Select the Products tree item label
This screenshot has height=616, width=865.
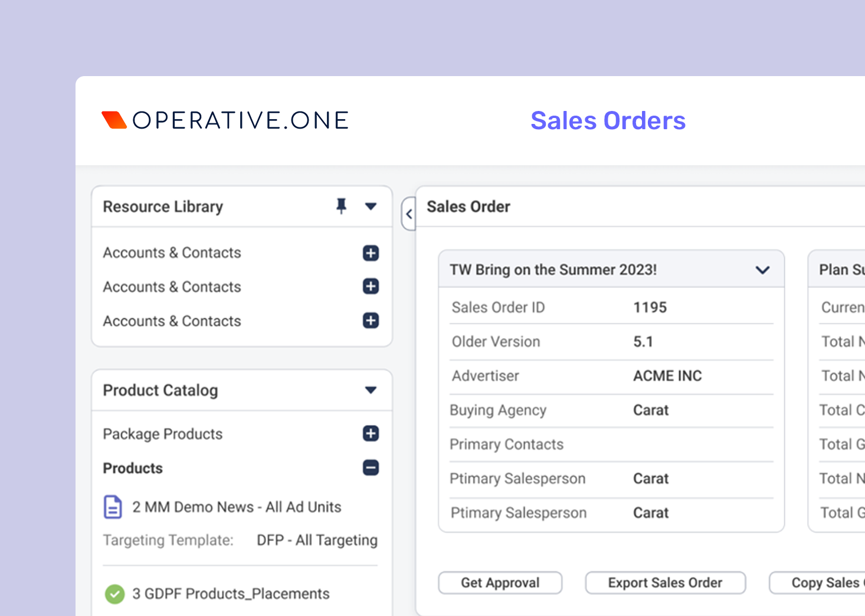[133, 468]
